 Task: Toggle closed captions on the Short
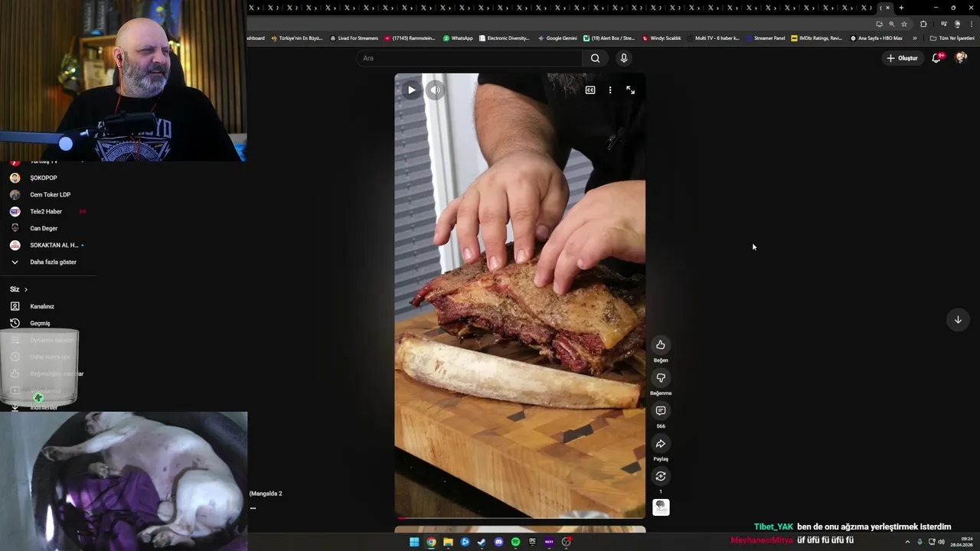[x=590, y=90]
